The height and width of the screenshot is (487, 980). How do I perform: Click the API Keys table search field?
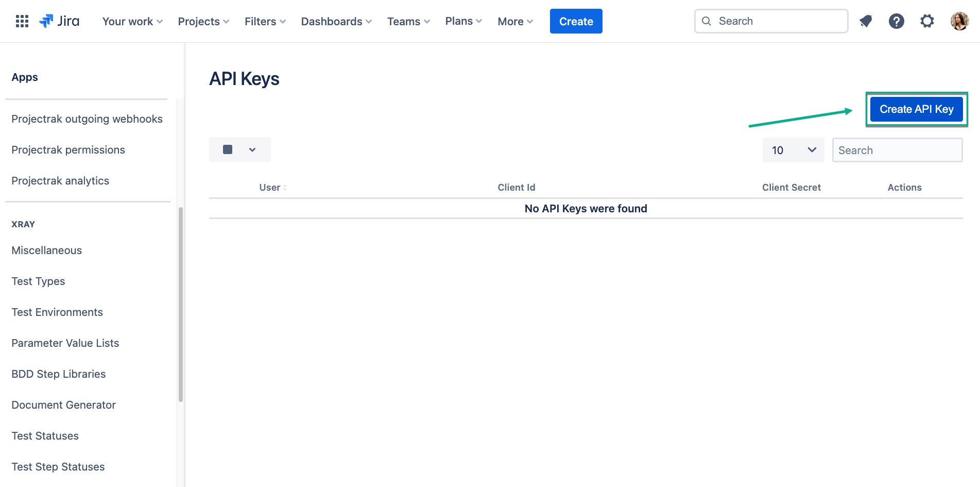click(x=897, y=150)
